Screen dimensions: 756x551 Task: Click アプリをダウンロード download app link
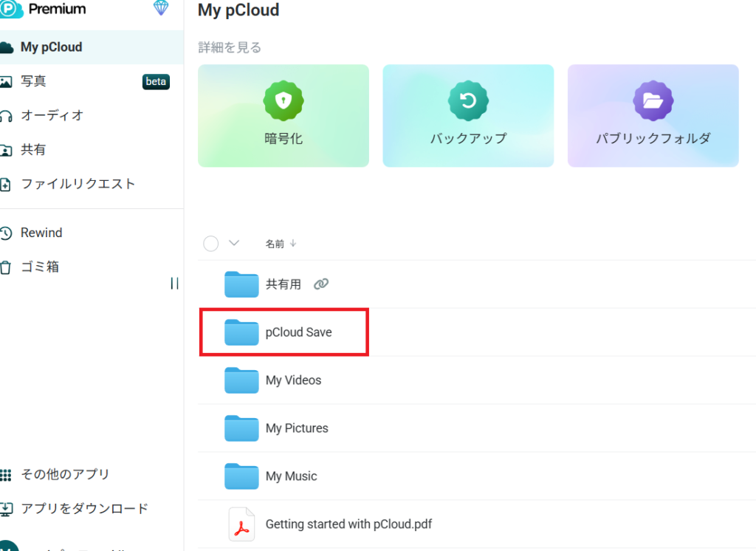click(84, 508)
